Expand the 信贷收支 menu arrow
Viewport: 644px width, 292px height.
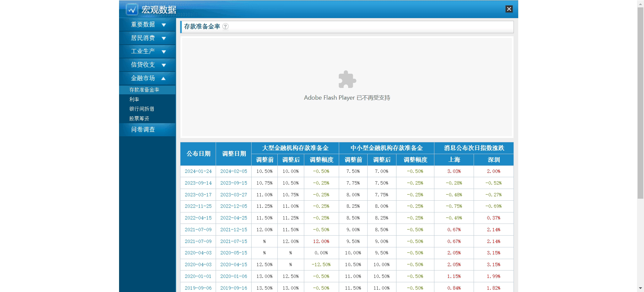(x=164, y=65)
